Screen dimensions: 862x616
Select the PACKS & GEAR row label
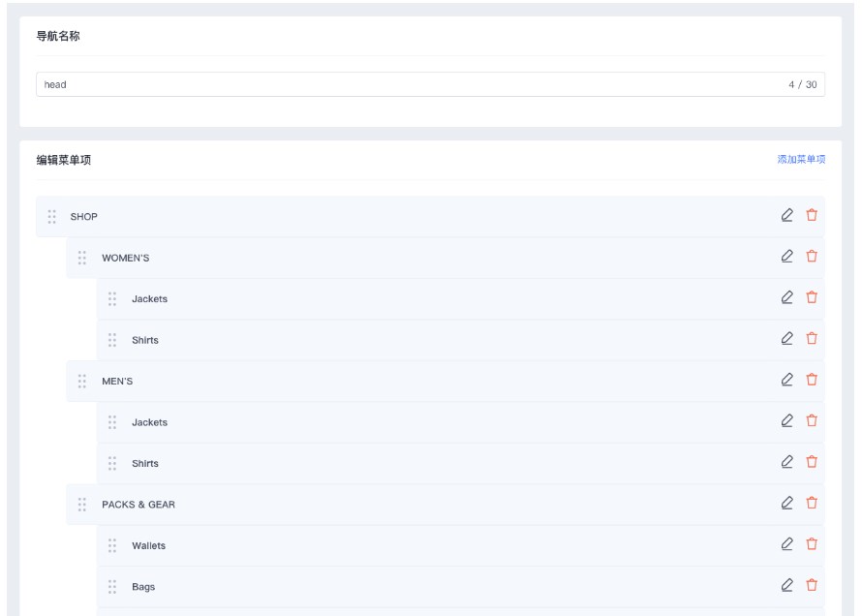(x=139, y=505)
